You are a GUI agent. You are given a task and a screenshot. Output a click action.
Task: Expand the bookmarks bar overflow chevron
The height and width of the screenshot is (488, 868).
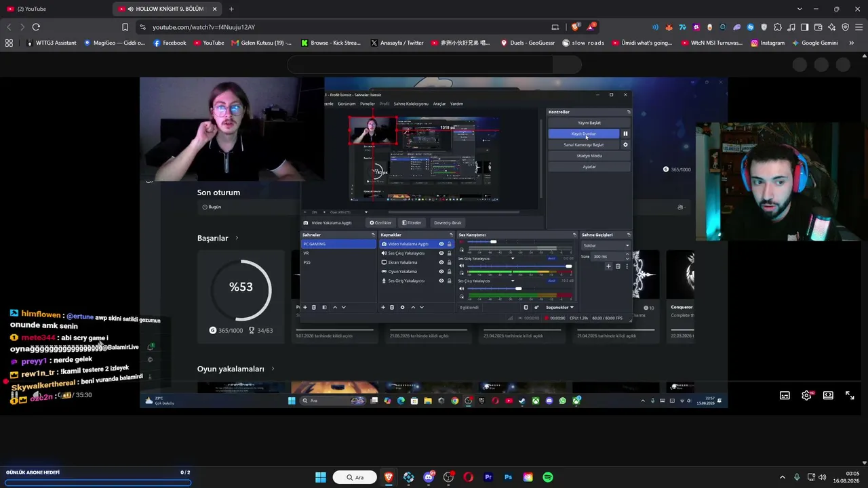[852, 43]
